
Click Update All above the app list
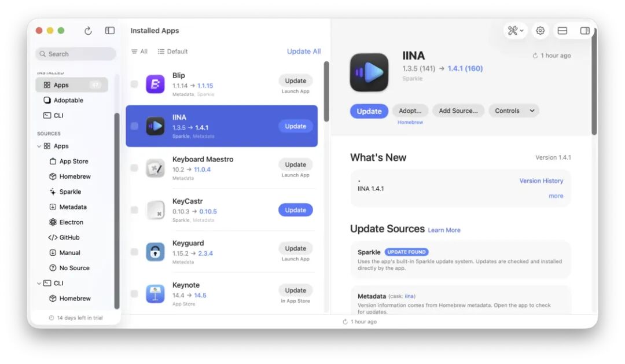click(304, 51)
